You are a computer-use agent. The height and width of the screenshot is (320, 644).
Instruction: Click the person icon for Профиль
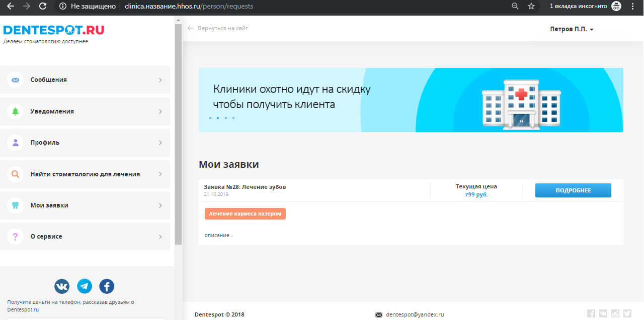[x=15, y=143]
